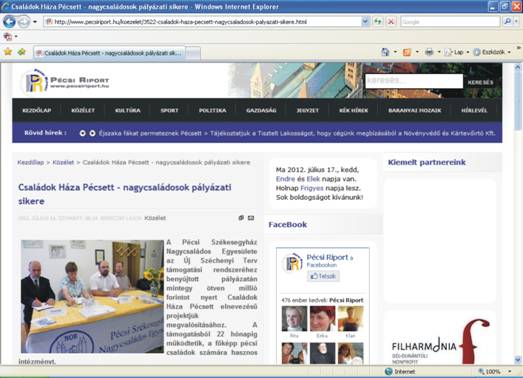This screenshot has width=523, height=378.
Task: Click the Endre name day link
Action: (x=285, y=179)
